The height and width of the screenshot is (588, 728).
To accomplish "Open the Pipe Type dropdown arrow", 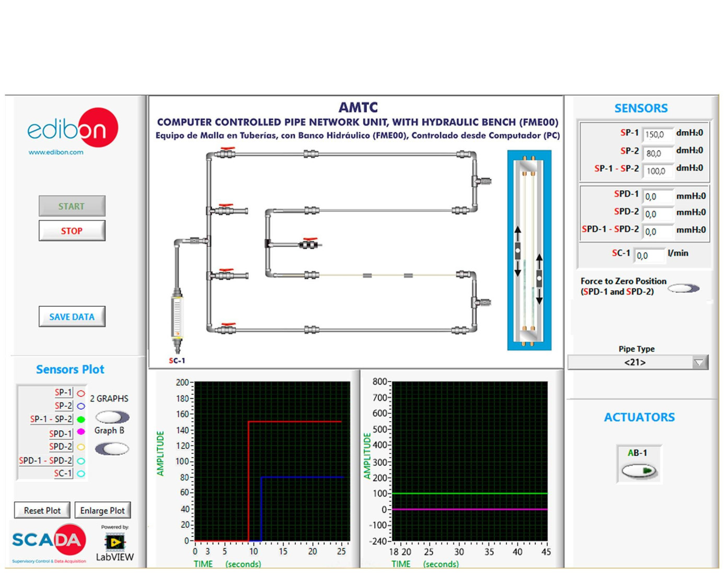I will click(699, 362).
